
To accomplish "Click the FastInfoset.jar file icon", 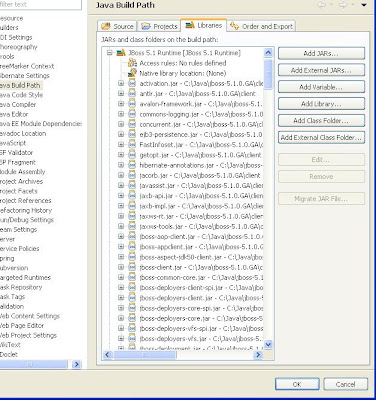I will click(x=132, y=145).
